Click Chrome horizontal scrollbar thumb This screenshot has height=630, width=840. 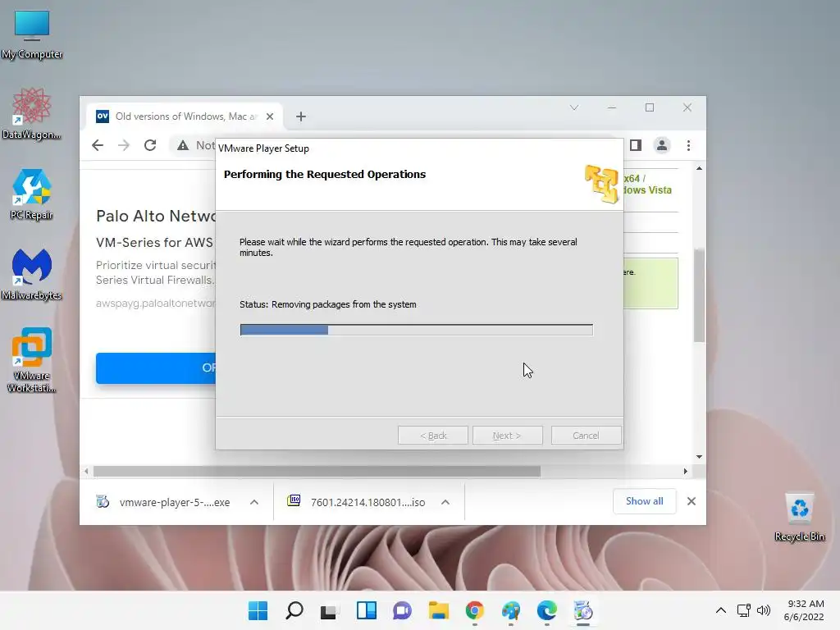click(x=317, y=472)
